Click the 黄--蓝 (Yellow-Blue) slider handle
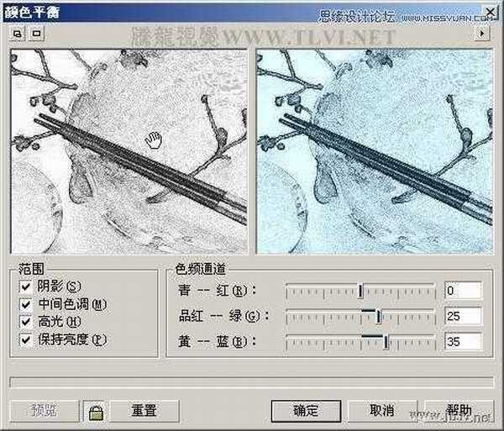 pos(386,341)
